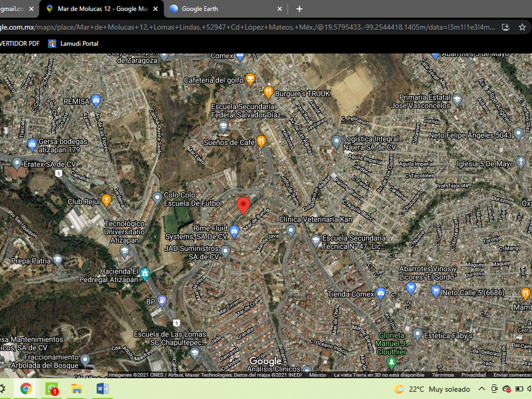Select the Hacienda El Pedregal Atizapán marker
The width and height of the screenshot is (532, 399).
point(145,274)
